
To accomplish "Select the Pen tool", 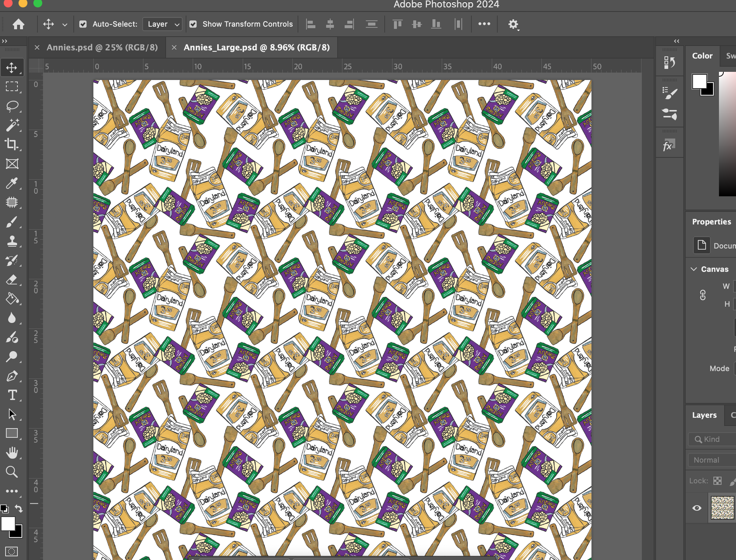I will pos(12,376).
